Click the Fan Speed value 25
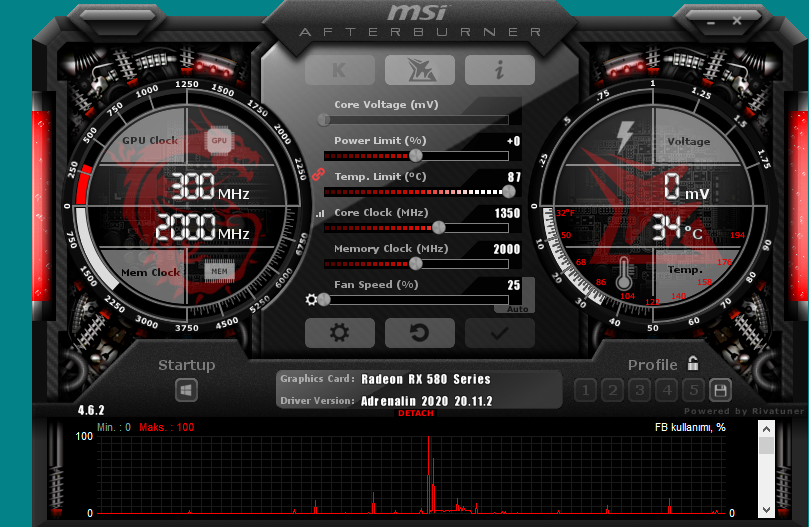Viewport: 809px width, 527px height. point(514,285)
